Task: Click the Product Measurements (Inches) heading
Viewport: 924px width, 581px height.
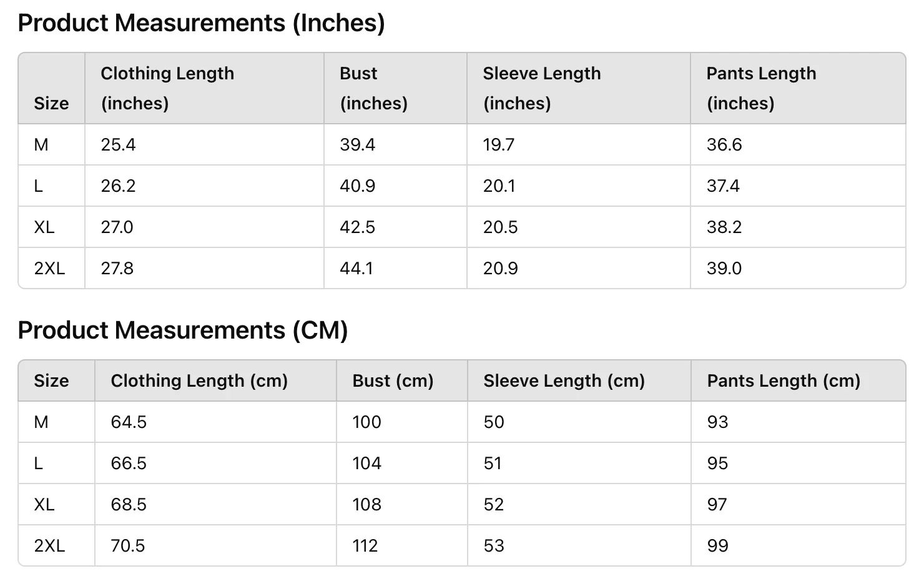Action: (201, 23)
